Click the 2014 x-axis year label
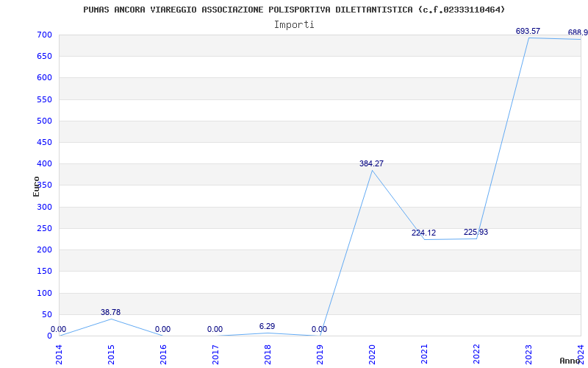588x368 pixels. pos(60,354)
